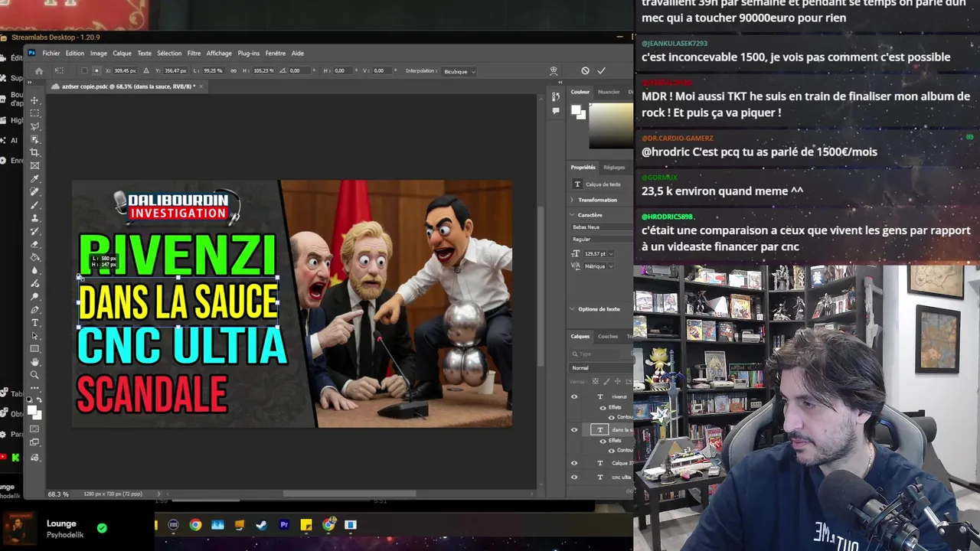Select the Spot Healing Brush tool
Screen dimensions: 980x551
coord(34,191)
